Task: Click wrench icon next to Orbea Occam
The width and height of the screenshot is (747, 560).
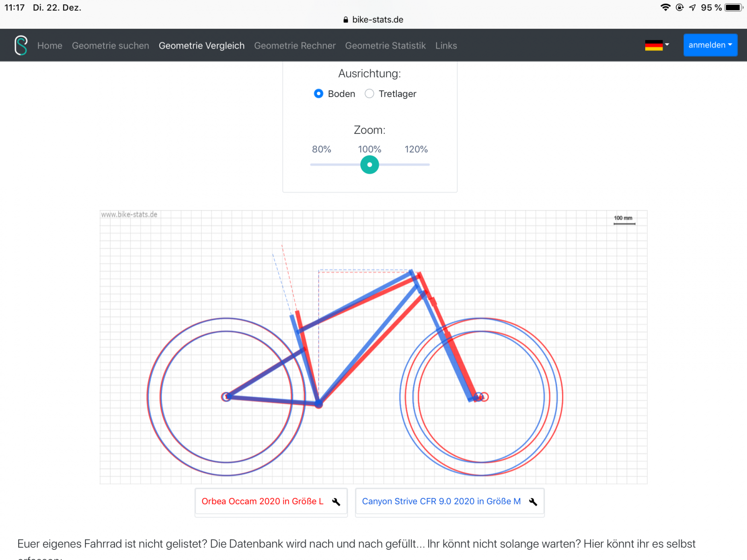Action: click(336, 502)
